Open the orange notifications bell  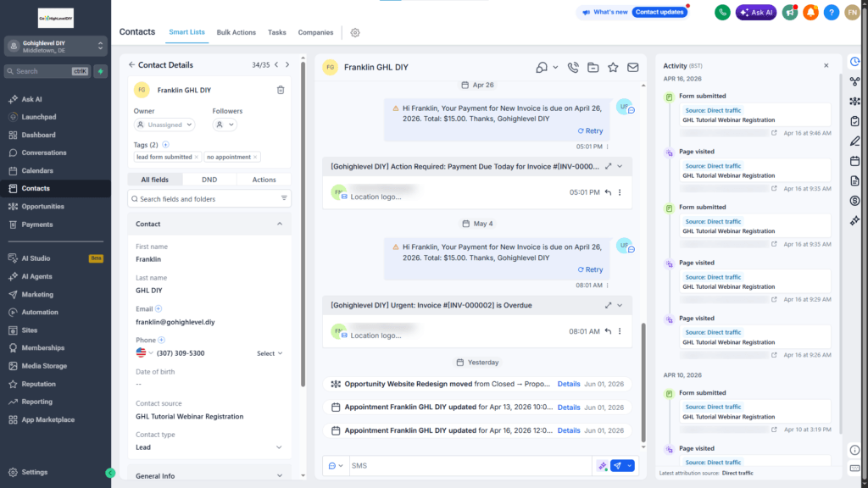pyautogui.click(x=810, y=12)
